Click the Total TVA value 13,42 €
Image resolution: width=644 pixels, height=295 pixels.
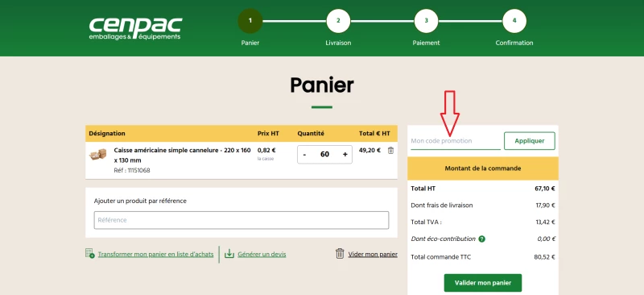(546, 222)
